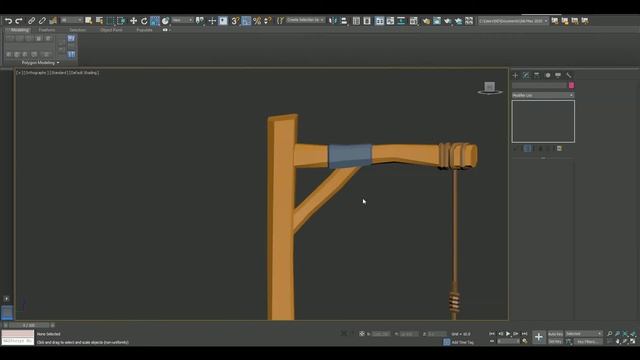Viewport: 640px width, 360px height.
Task: Expand the Polygon Modeling panel
Action: [x=40, y=62]
